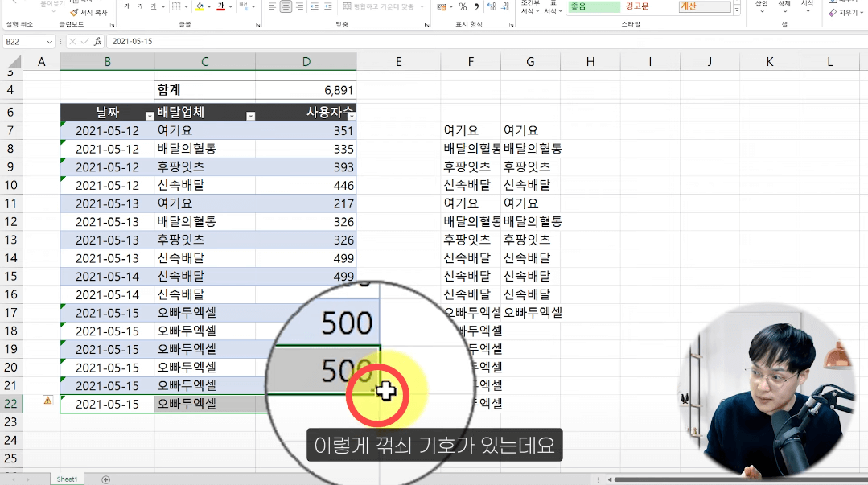Click date cell 2021-05-13 in row 11
This screenshot has width=868, height=485.
[107, 203]
